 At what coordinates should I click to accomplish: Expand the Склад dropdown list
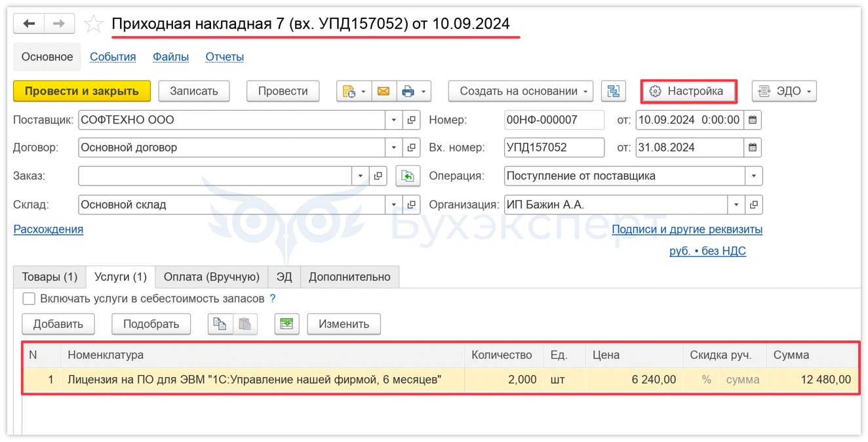pos(394,205)
